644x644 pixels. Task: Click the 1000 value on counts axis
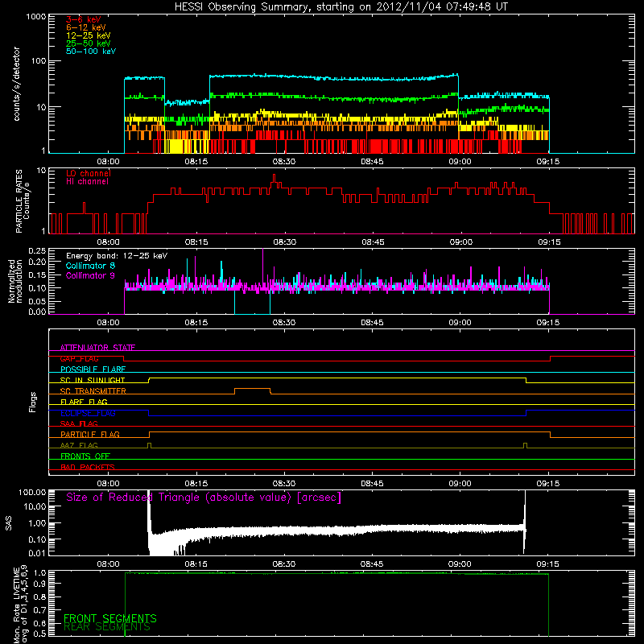[35, 17]
